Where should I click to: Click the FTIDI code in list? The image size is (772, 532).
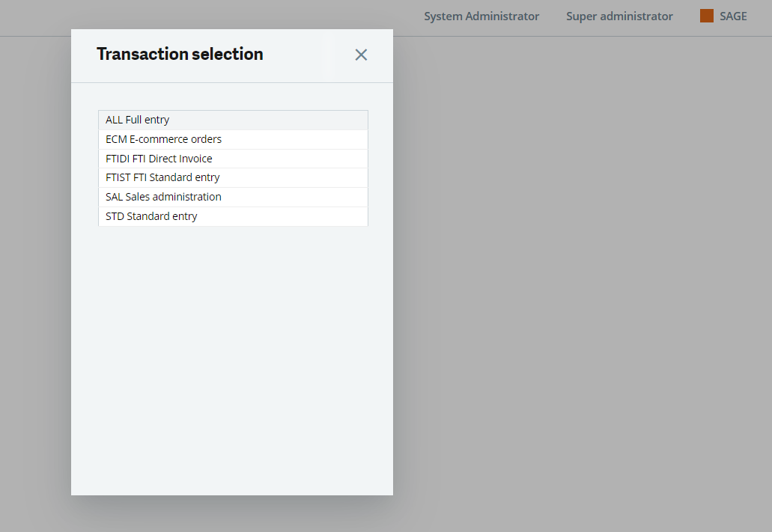point(117,159)
